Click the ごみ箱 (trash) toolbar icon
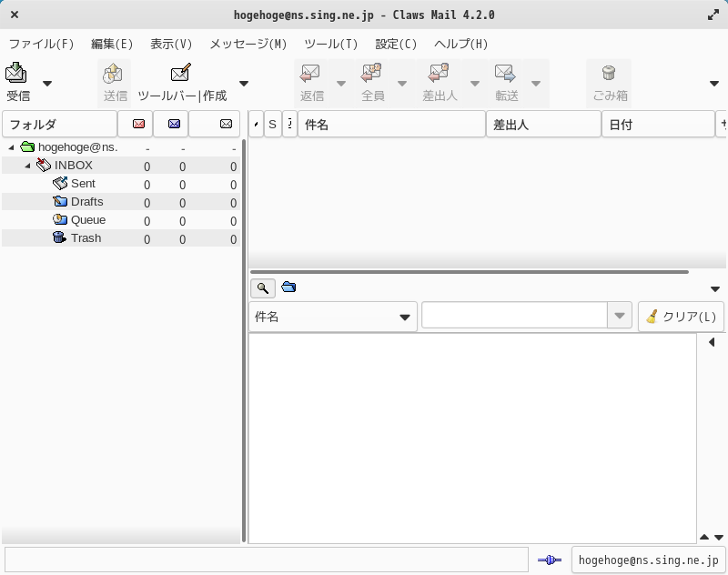The height and width of the screenshot is (575, 728). point(610,83)
